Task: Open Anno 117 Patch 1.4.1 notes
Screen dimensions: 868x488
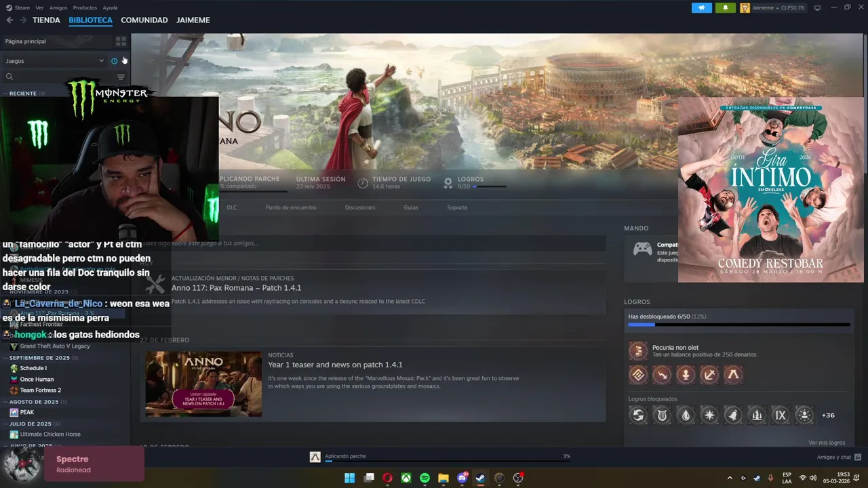Action: (236, 288)
